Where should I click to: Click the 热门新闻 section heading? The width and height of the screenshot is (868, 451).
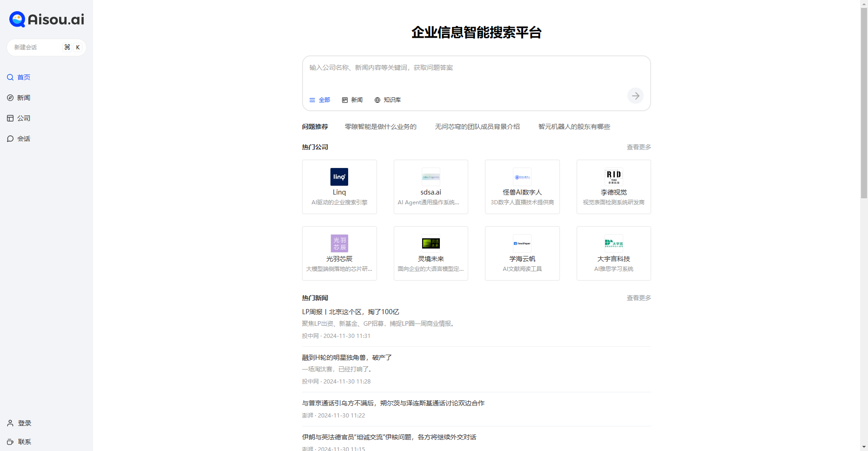click(315, 298)
